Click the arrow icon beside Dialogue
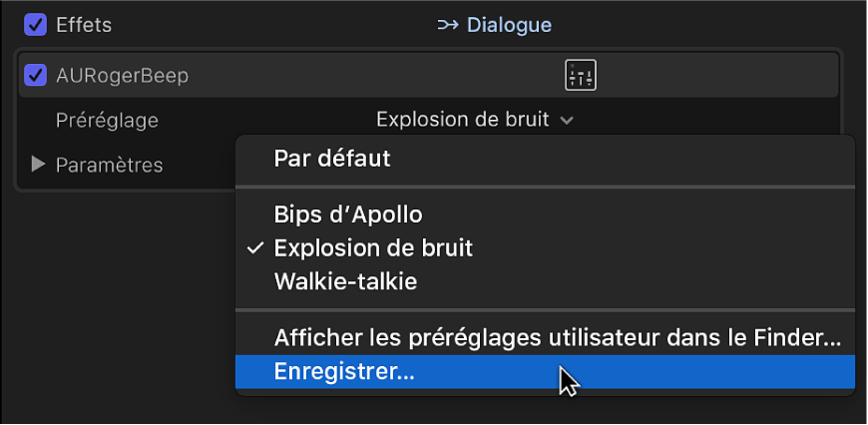 (448, 24)
